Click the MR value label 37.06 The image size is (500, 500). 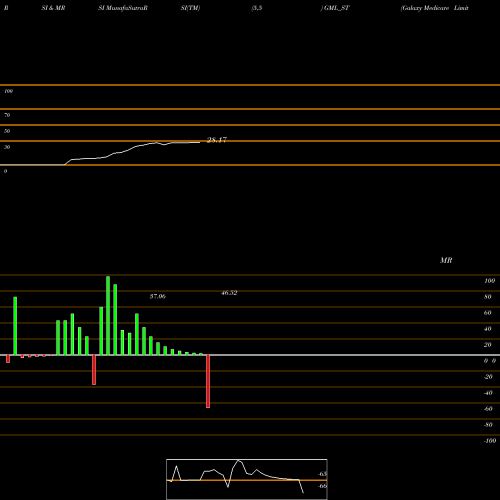point(158,296)
